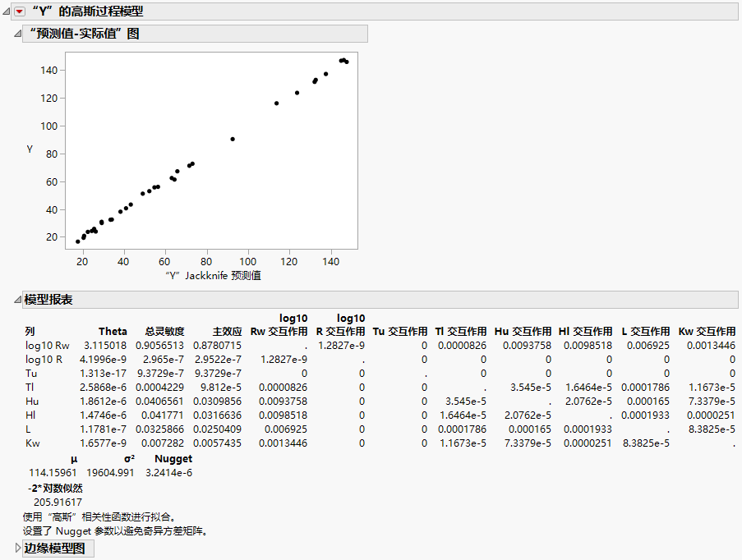Open the red triangle menu on "Y"的高斯过程模型

pos(21,11)
